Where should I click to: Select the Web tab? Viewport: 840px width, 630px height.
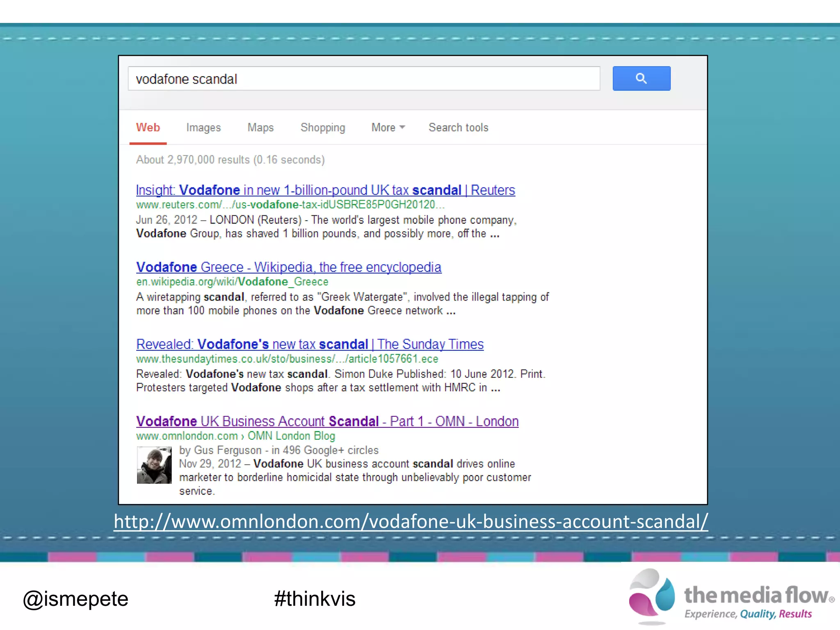(x=148, y=128)
